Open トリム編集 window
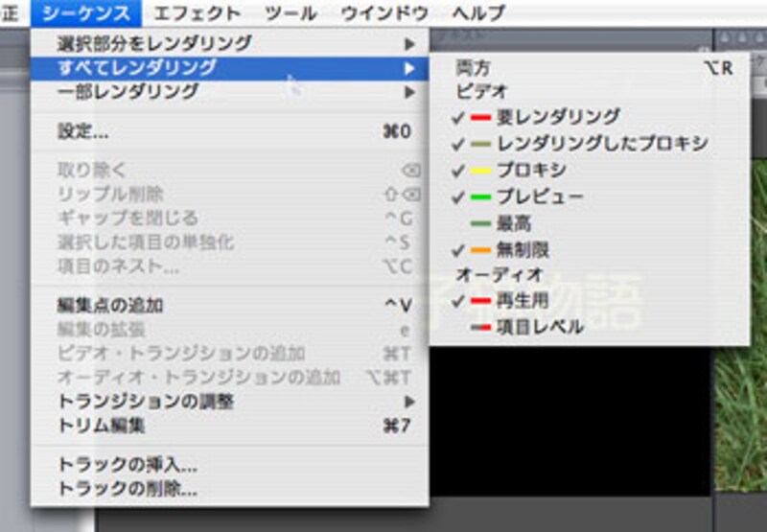Viewport: 767px width, 532px height. (230, 426)
